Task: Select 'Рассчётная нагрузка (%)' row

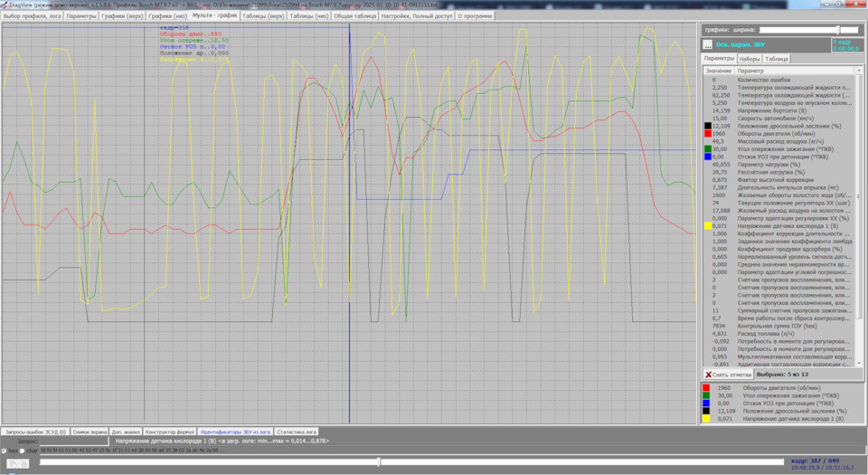Action: pos(779,172)
